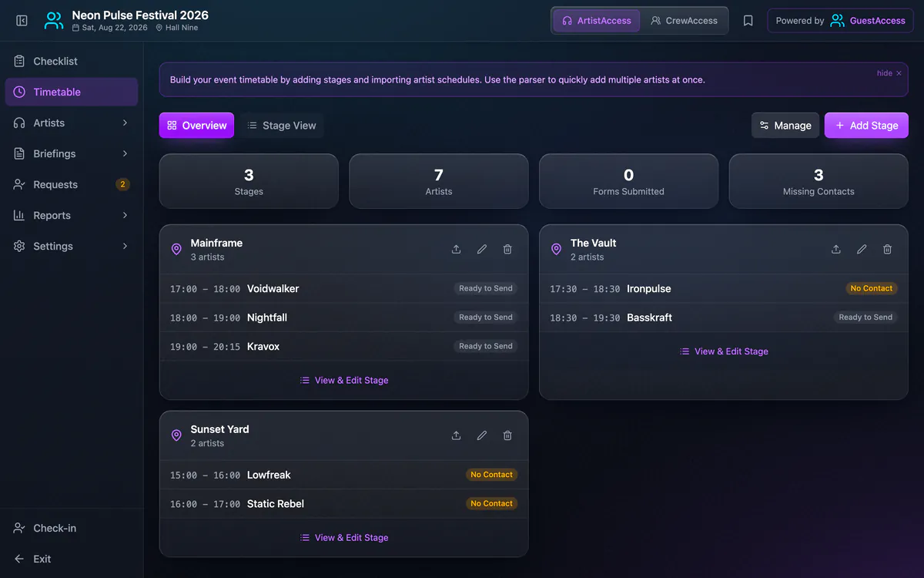Select the Nightfall artist row
This screenshot has width=924, height=578.
[x=343, y=318]
